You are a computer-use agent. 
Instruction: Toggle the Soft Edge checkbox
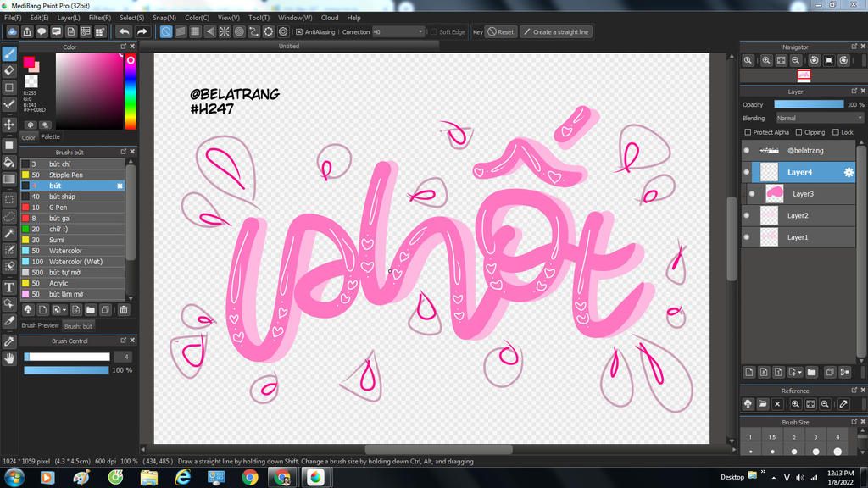[433, 32]
